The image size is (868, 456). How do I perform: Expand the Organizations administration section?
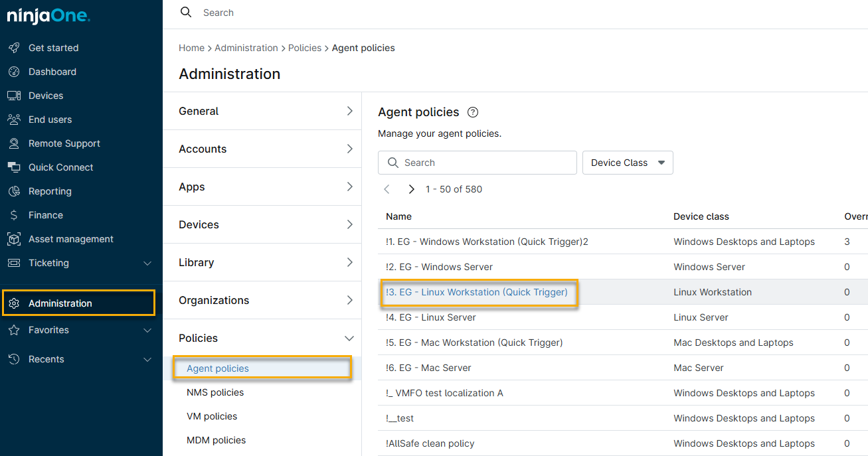click(349, 300)
